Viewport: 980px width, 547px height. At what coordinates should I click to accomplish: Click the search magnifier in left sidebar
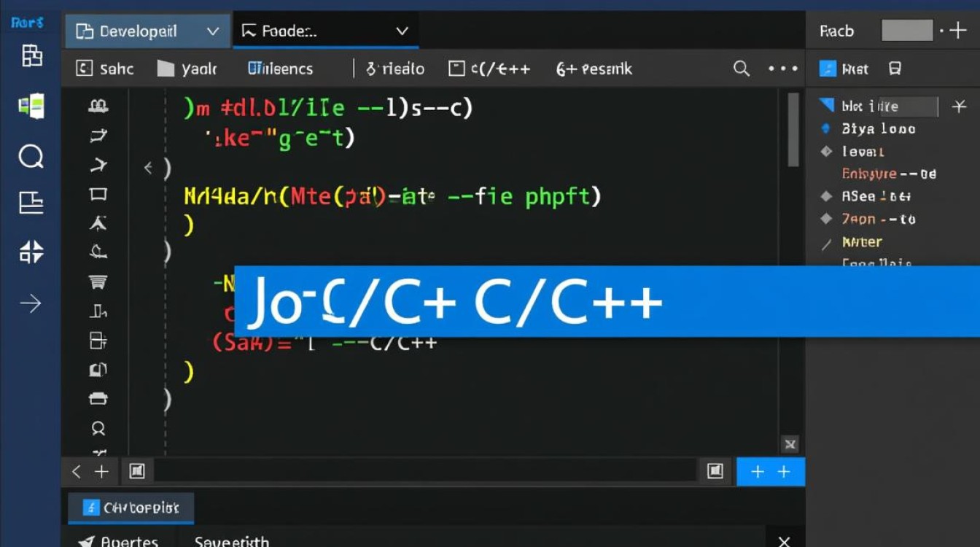pos(31,156)
